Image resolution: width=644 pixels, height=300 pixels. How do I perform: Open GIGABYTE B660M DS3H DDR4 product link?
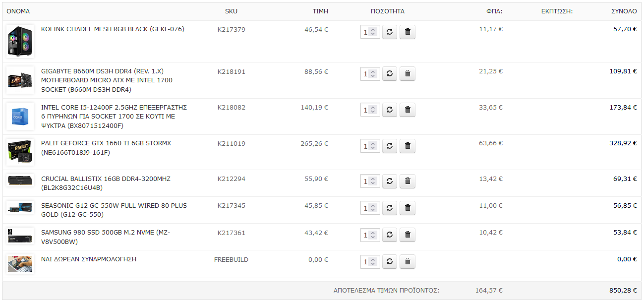107,80
